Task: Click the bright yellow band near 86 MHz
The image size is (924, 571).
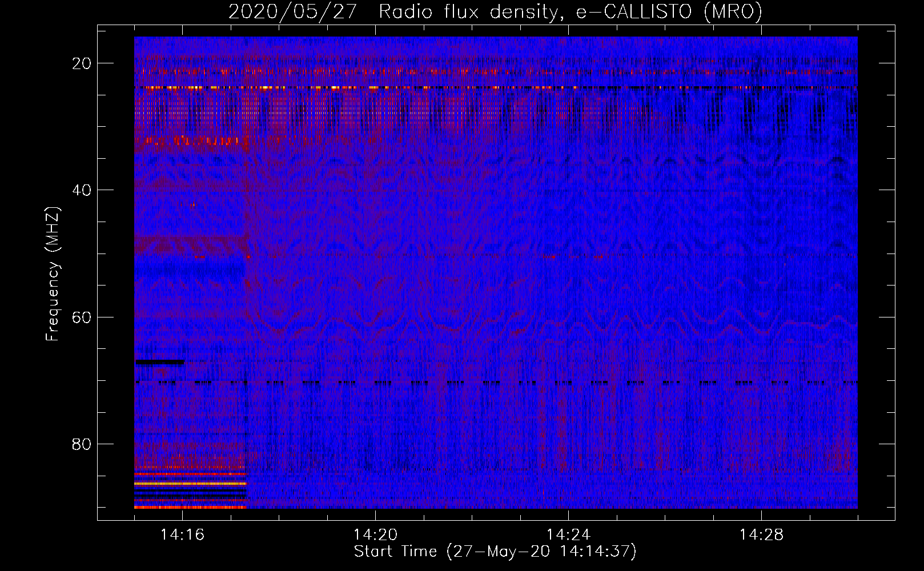Action: 190,483
